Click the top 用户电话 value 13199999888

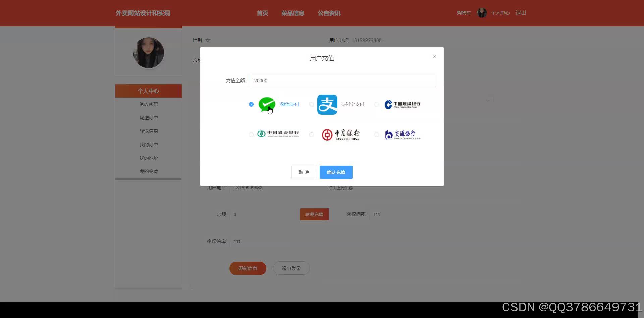pyautogui.click(x=366, y=40)
